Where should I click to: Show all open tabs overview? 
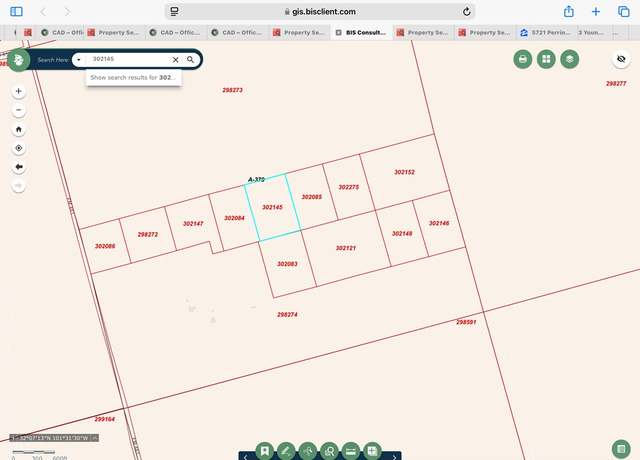click(x=623, y=11)
